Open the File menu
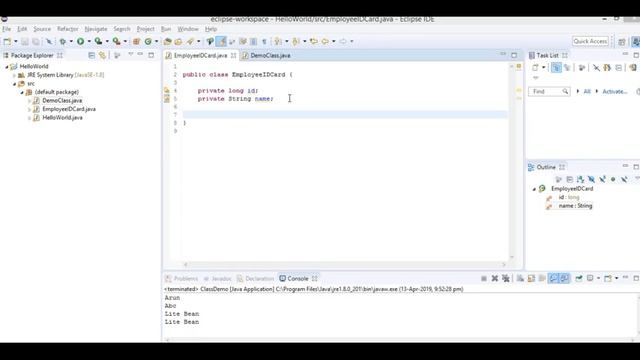640x360 pixels. click(7, 29)
